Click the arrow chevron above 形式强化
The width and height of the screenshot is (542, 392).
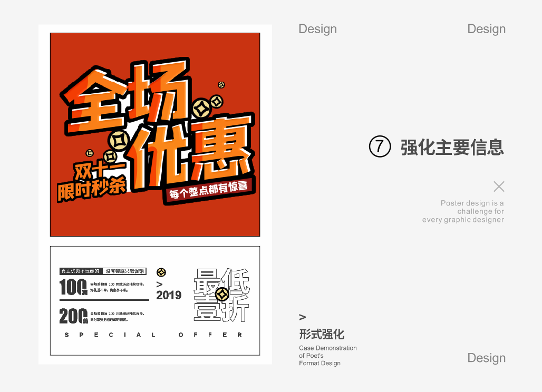click(302, 317)
